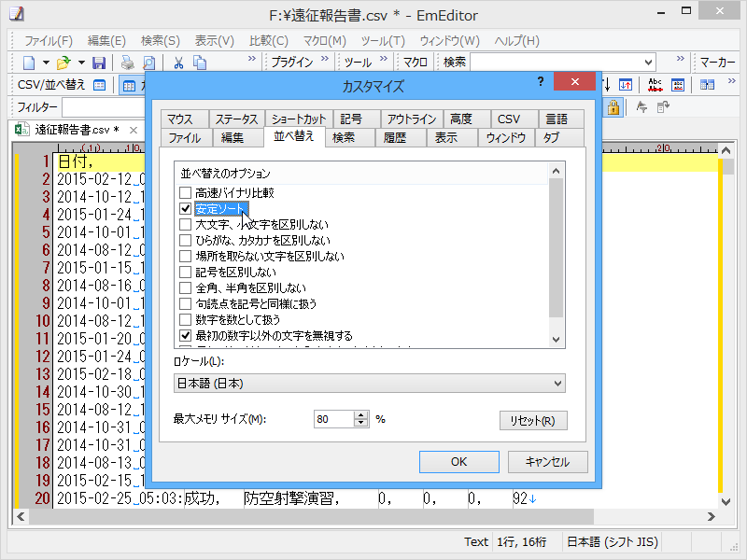Image resolution: width=747 pixels, height=560 pixels.
Task: Click the table icon beside CSV/並べ替え label
Action: [x=99, y=85]
